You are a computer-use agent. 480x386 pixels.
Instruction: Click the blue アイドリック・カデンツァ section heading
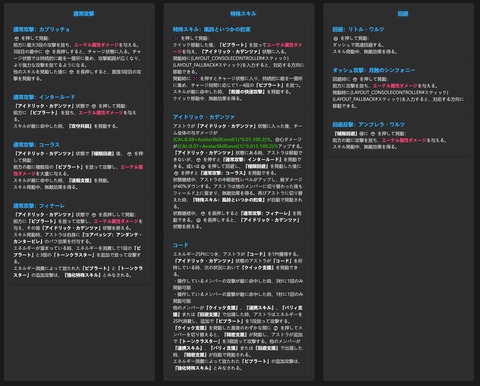(204, 117)
